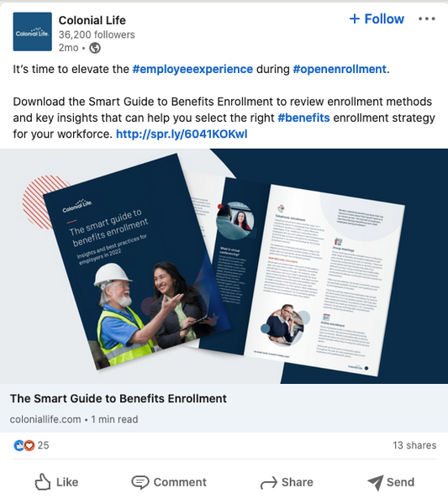View the heart love reaction icon
This screenshot has width=448, height=504.
tap(29, 445)
